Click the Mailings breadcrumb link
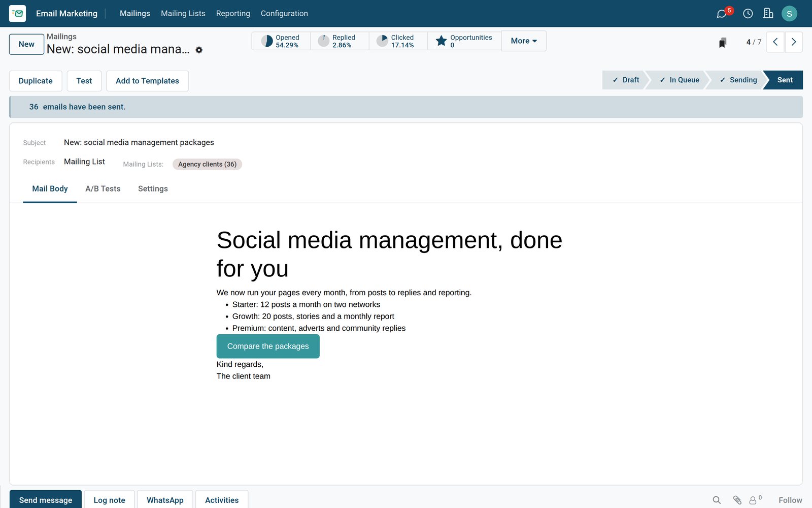 [x=61, y=37]
